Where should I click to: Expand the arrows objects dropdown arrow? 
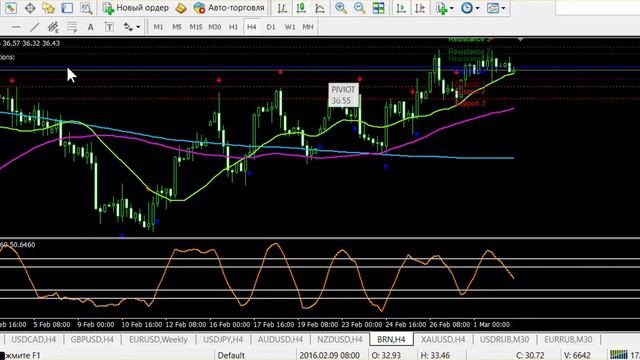(x=138, y=27)
